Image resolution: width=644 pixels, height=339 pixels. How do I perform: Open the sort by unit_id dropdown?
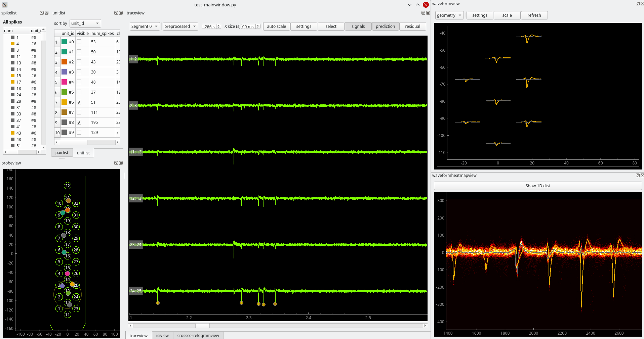click(x=85, y=23)
